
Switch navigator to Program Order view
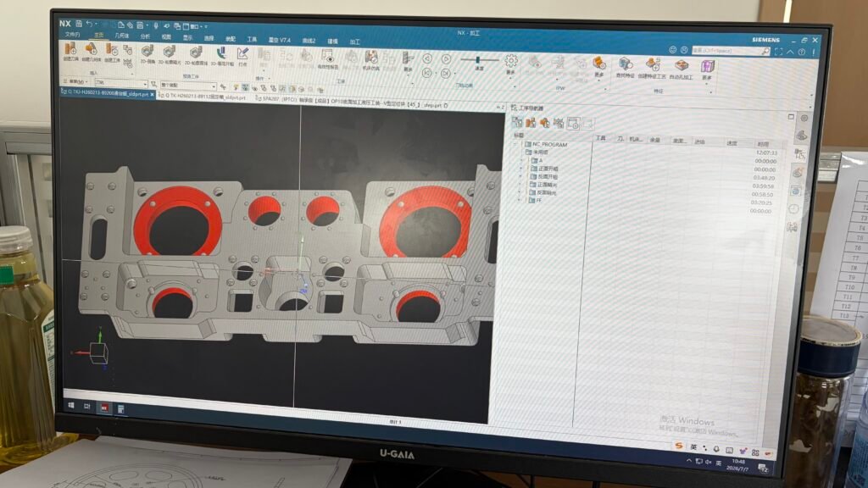[517, 122]
